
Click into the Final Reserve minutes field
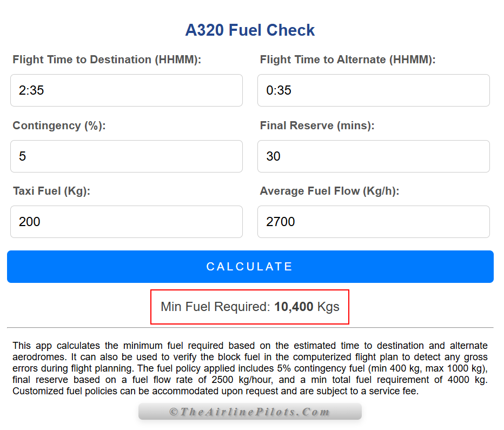tap(373, 156)
